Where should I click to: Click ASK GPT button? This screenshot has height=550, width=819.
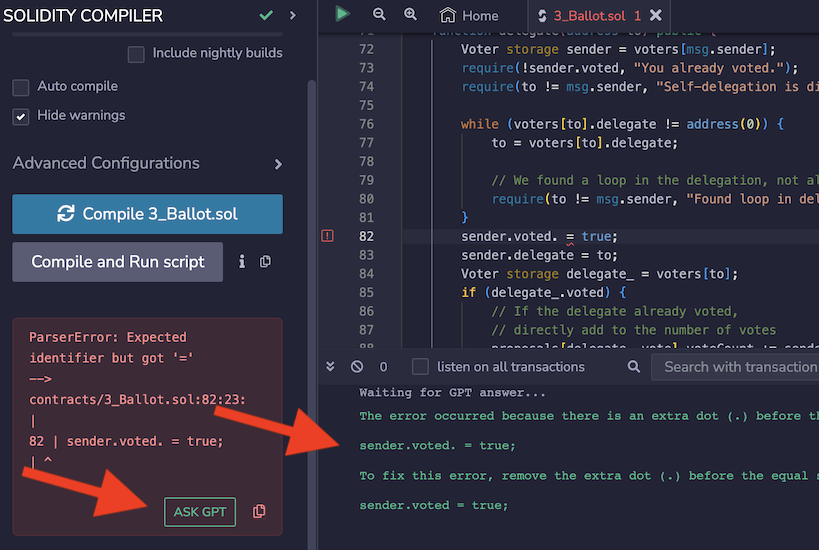tap(200, 512)
